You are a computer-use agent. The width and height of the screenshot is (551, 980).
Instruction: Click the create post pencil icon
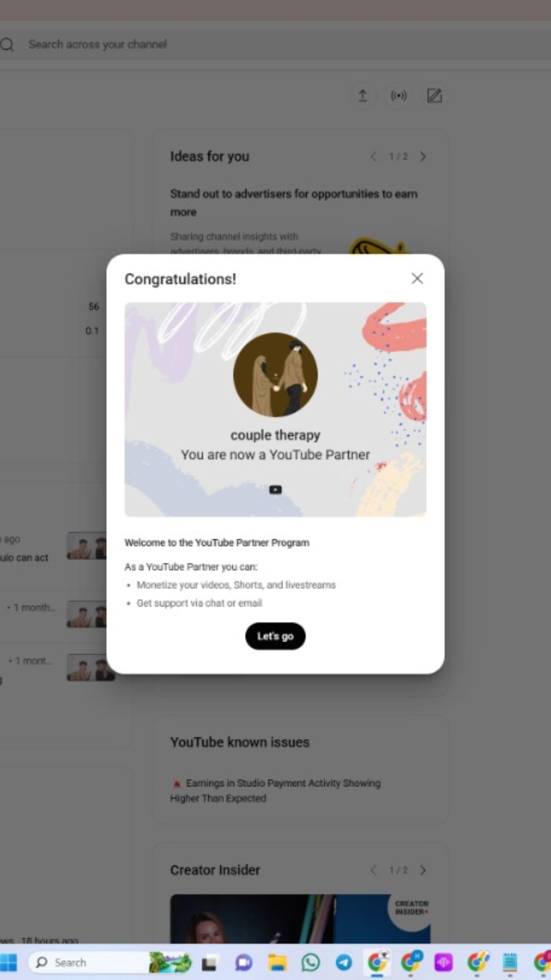coord(434,95)
